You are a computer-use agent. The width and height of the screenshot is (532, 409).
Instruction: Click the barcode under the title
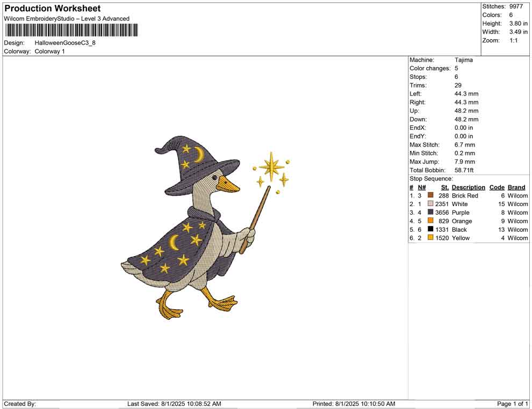click(x=71, y=30)
